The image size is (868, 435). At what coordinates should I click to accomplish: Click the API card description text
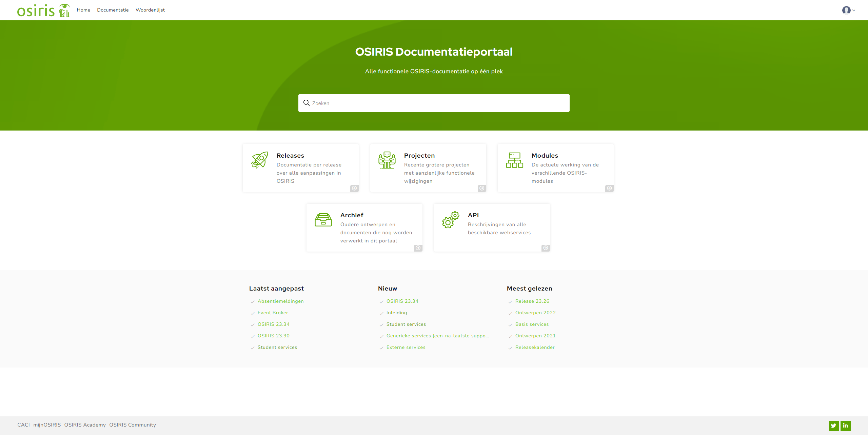(x=499, y=229)
